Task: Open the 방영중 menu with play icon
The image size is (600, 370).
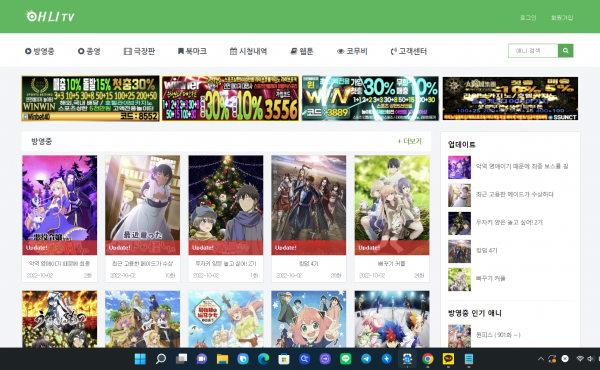Action: click(x=40, y=51)
